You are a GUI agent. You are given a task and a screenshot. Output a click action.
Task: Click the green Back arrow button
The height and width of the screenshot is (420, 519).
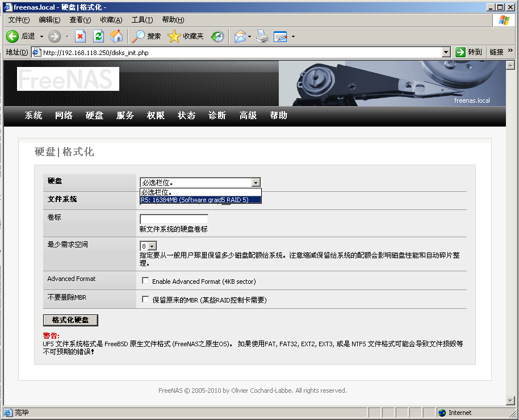pos(12,36)
